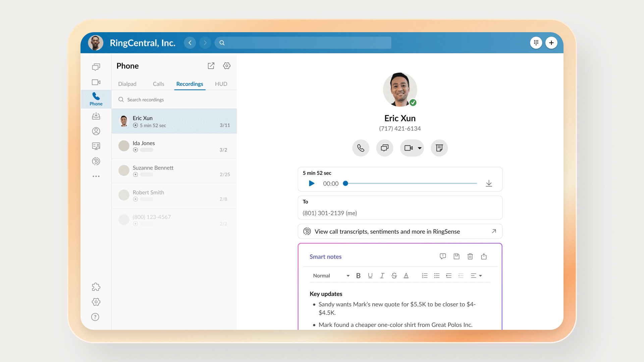Open Phone in pop-out window
The image size is (644, 362).
tap(211, 66)
